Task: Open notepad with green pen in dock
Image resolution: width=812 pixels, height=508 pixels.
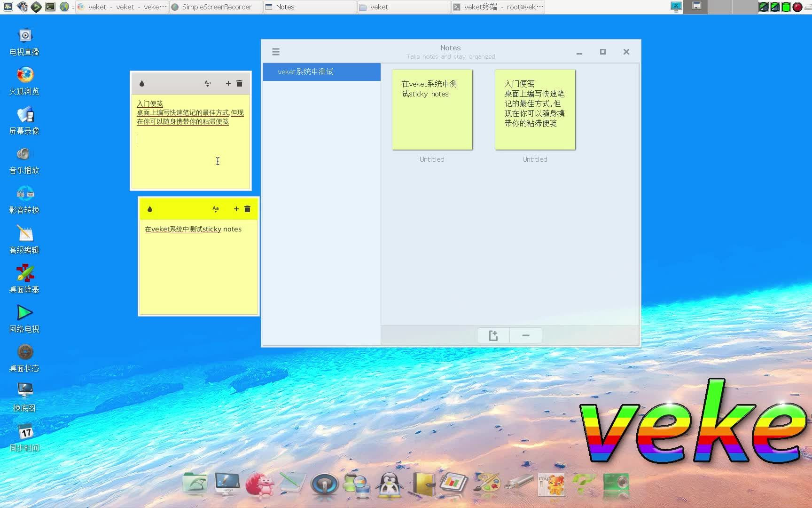Action: point(292,483)
